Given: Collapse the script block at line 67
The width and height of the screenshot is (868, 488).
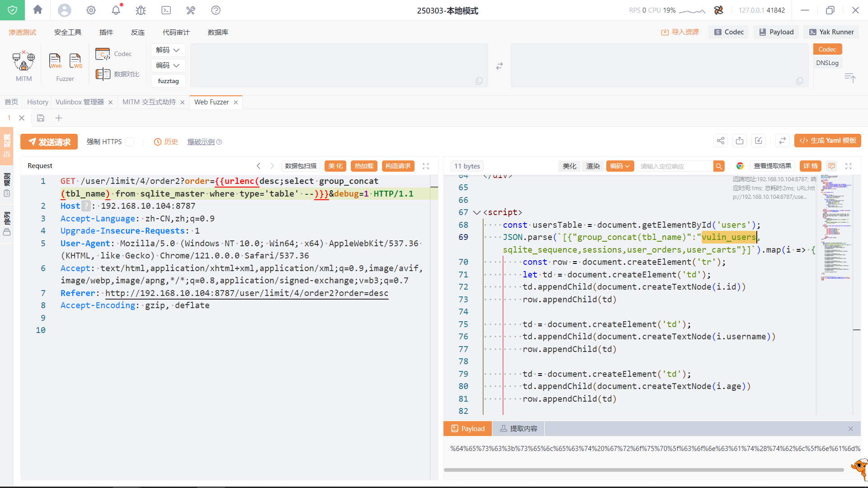Looking at the screenshot, I should (x=476, y=212).
